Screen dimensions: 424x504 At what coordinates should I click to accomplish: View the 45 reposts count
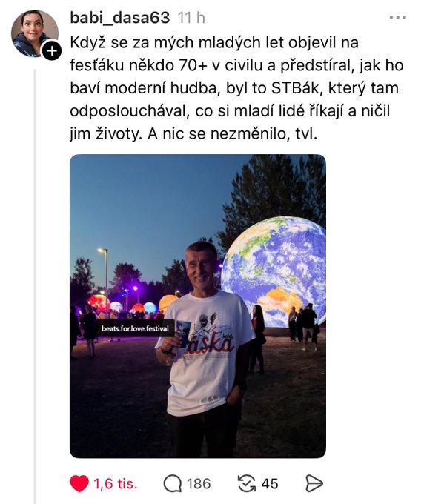pos(270,484)
